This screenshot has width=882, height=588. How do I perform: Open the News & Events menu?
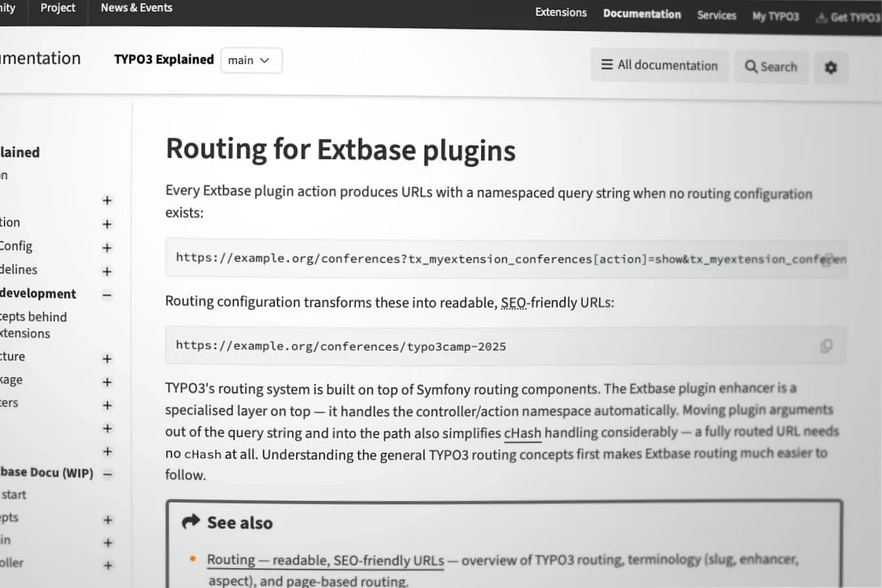(x=137, y=8)
